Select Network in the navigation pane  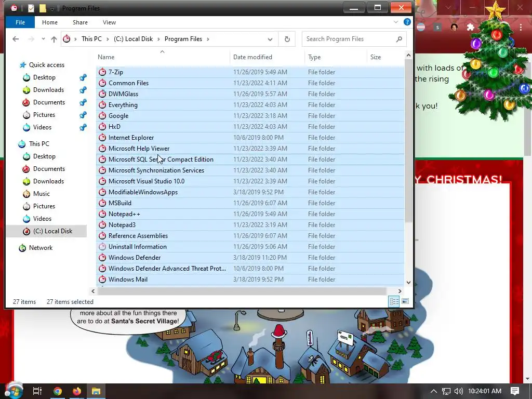[41, 248]
